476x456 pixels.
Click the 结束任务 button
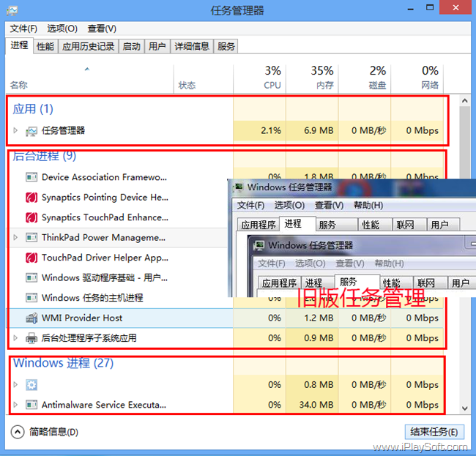tap(434, 432)
